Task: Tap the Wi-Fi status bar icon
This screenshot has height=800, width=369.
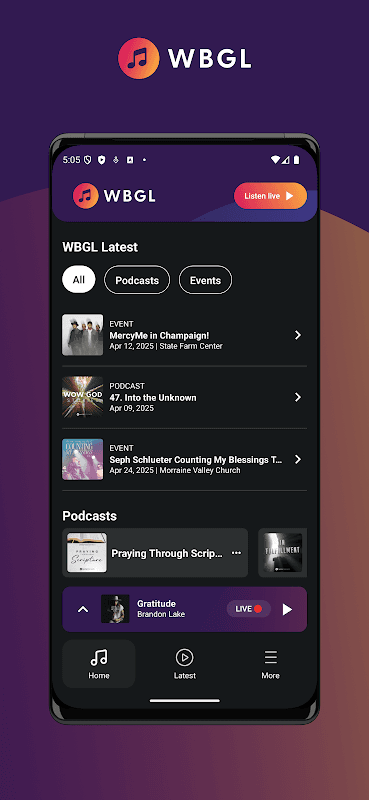Action: 275,160
